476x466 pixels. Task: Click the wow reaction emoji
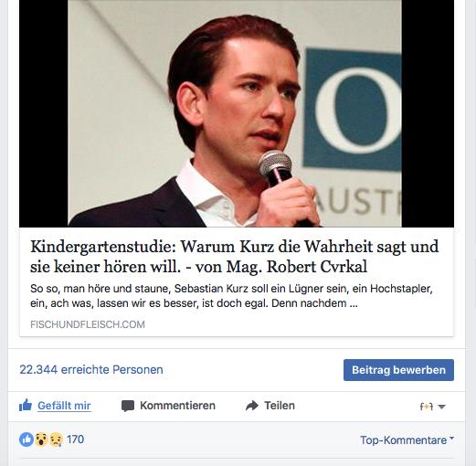coord(41,440)
